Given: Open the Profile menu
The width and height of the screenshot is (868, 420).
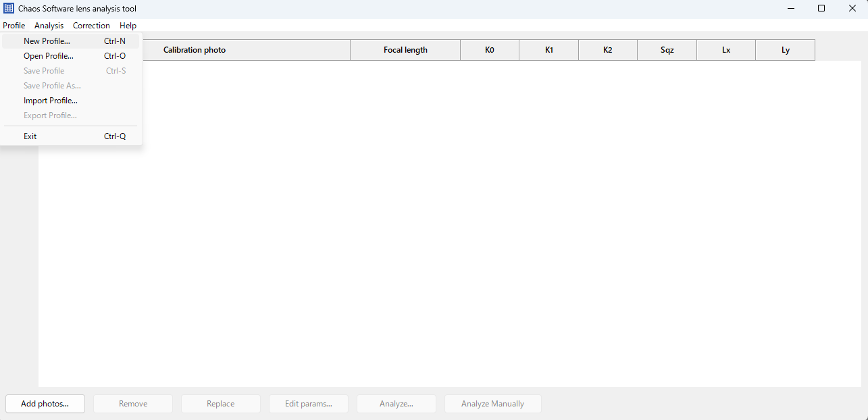Looking at the screenshot, I should click(14, 26).
